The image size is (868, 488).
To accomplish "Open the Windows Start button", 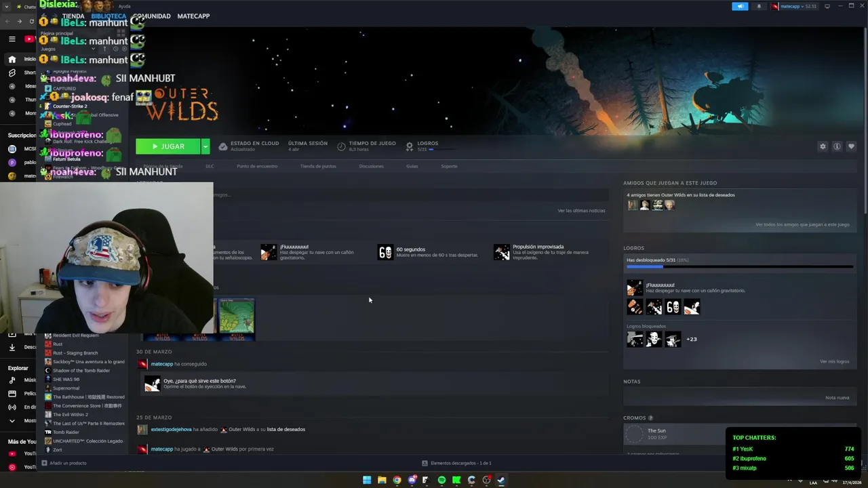I will point(367,480).
